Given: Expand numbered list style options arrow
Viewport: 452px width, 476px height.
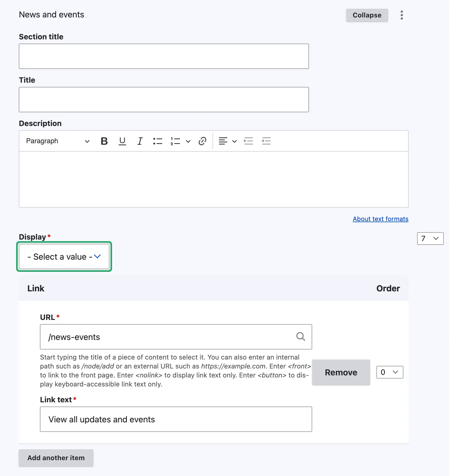Looking at the screenshot, I should pyautogui.click(x=188, y=141).
